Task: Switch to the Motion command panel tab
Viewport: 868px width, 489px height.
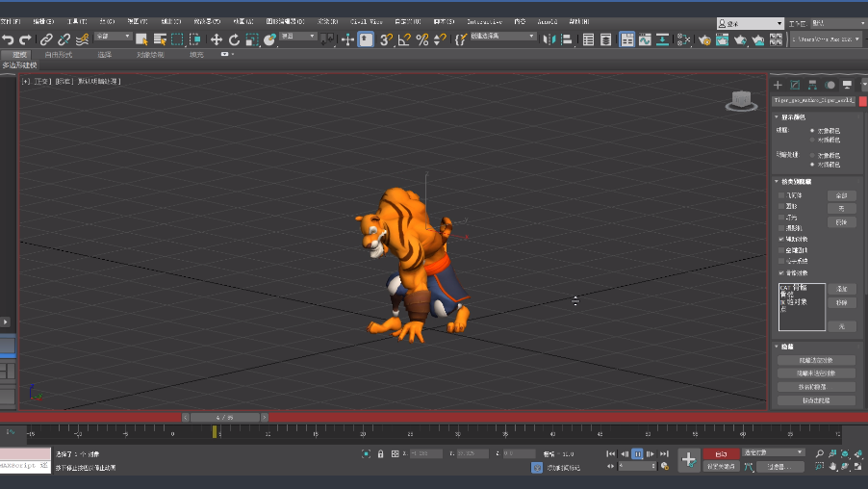Action: point(830,85)
